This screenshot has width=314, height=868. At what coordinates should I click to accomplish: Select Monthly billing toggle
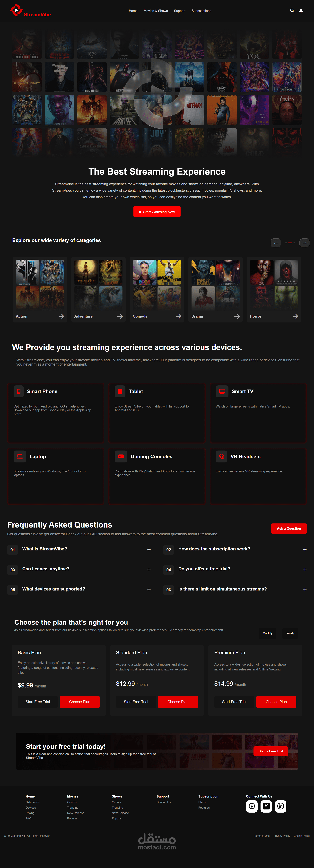tap(268, 633)
